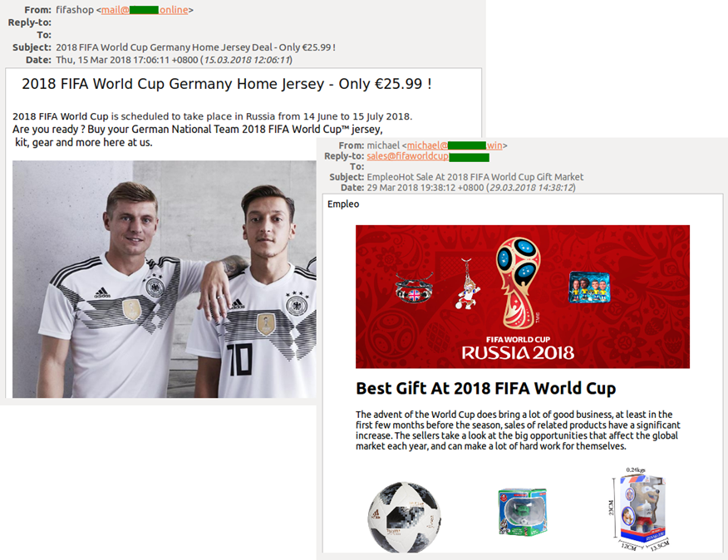
Task: Click the first email's subject line text
Action: click(195, 47)
